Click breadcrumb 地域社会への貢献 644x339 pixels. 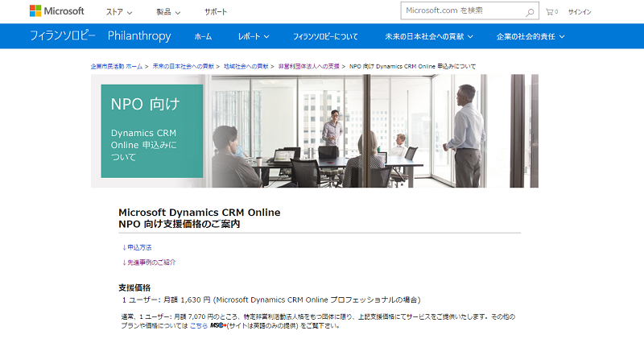click(246, 66)
